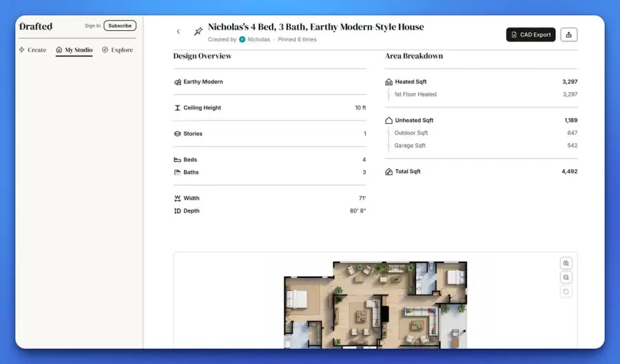Click the Depth dimension icon
The image size is (620, 364).
coord(178,211)
